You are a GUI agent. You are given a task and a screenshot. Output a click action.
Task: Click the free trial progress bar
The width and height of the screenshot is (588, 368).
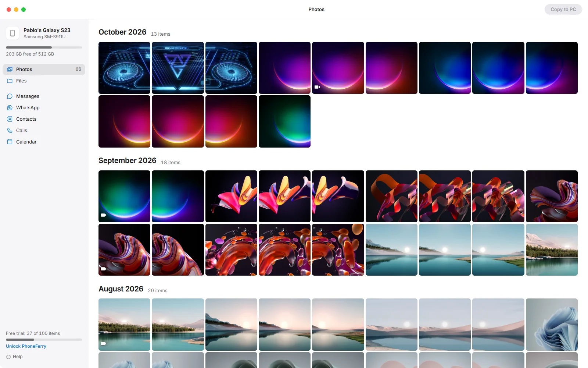44,340
